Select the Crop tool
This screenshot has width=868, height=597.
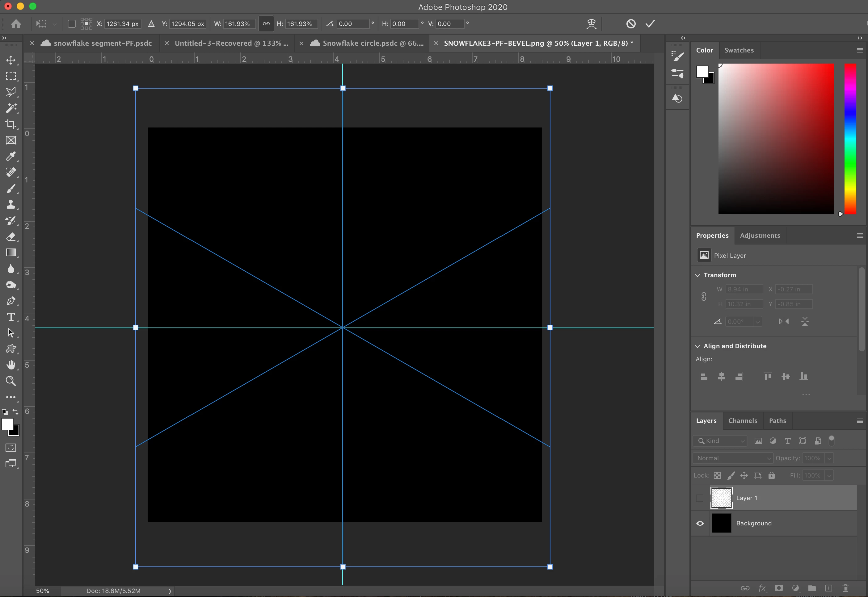tap(11, 124)
